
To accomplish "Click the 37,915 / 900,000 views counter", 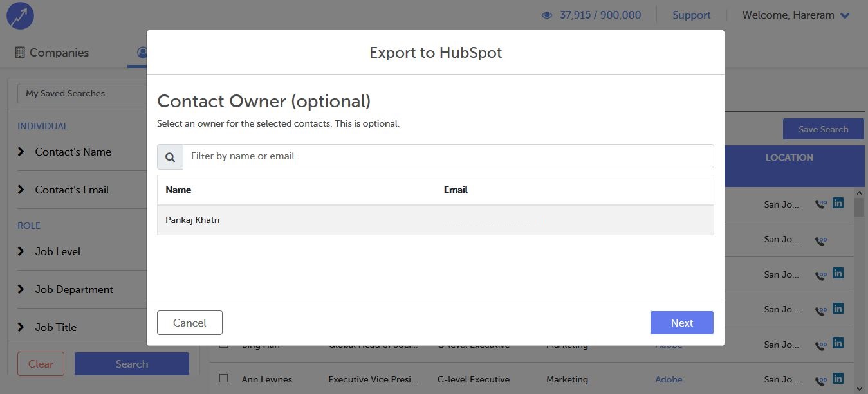I will pyautogui.click(x=600, y=15).
